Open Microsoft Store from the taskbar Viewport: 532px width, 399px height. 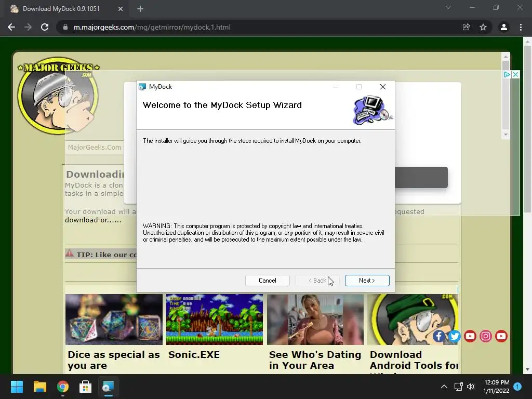pos(86,387)
